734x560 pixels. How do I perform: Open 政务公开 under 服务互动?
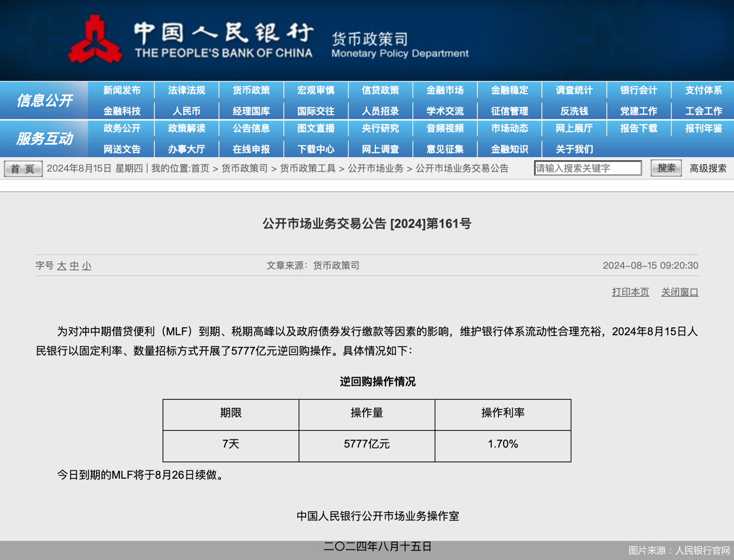[122, 129]
